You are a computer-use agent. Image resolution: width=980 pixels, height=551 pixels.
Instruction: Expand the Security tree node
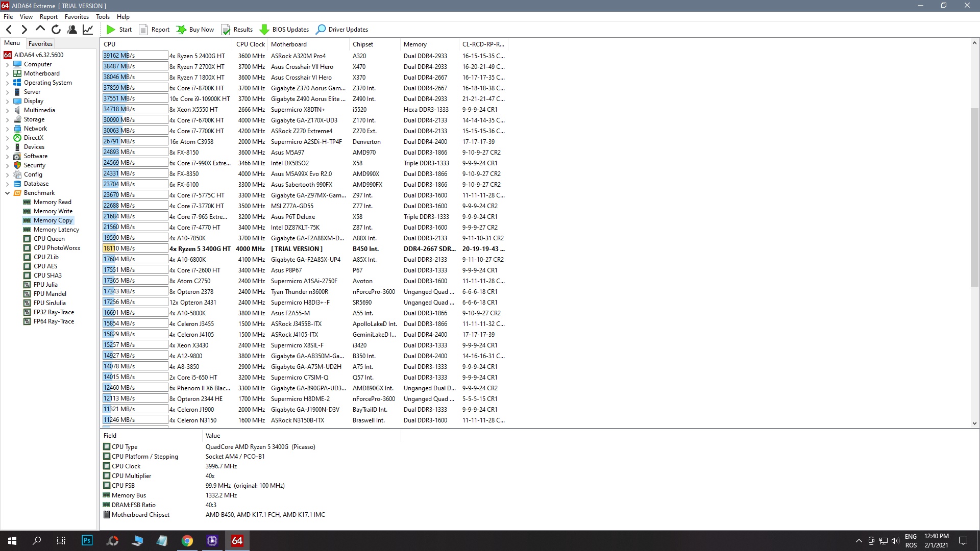coord(7,166)
